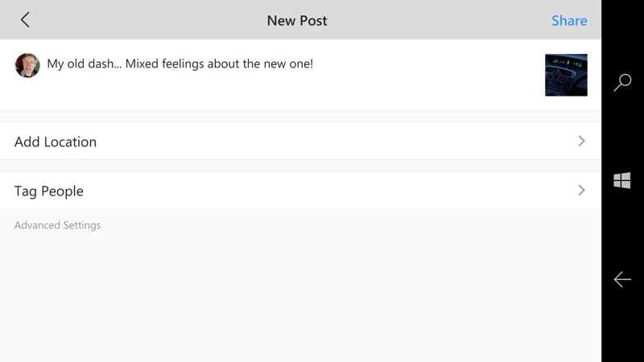Place cursor after "new one!" in caption
Image resolution: width=644 pixels, height=362 pixels.
click(315, 64)
